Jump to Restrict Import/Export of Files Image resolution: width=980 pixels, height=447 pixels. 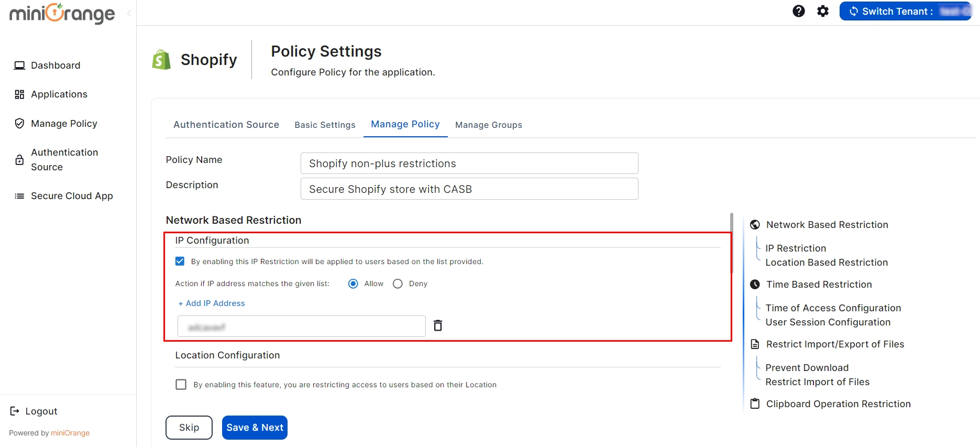[x=835, y=344]
